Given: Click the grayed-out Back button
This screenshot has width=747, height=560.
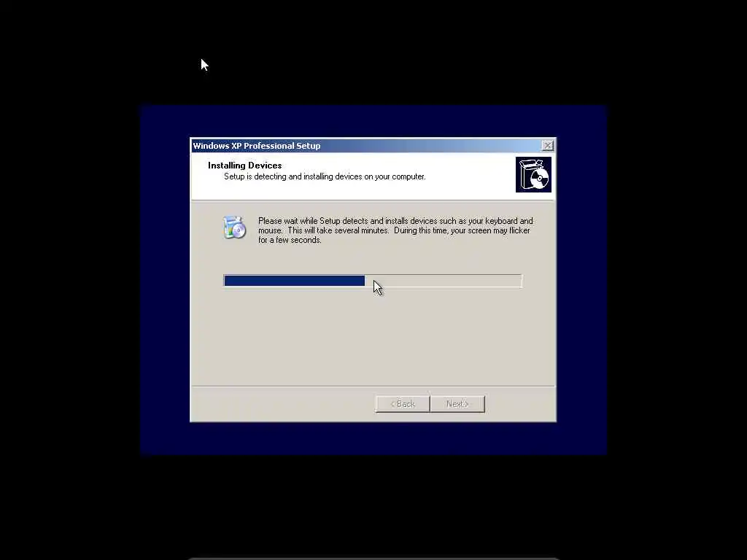Looking at the screenshot, I should click(x=403, y=404).
